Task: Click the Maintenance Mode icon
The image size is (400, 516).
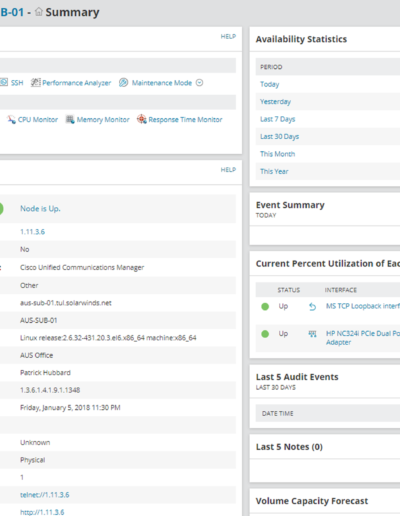Action: [123, 82]
